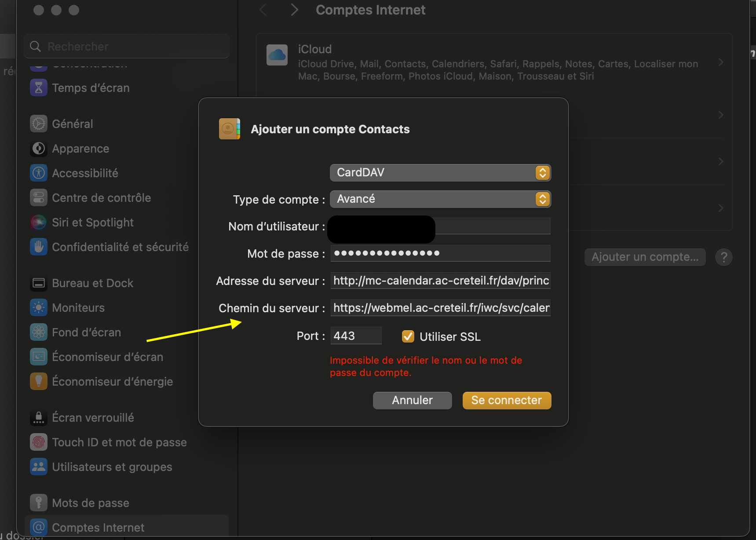Select Écran verrouillé in sidebar
Image resolution: width=756 pixels, height=540 pixels.
[126, 417]
